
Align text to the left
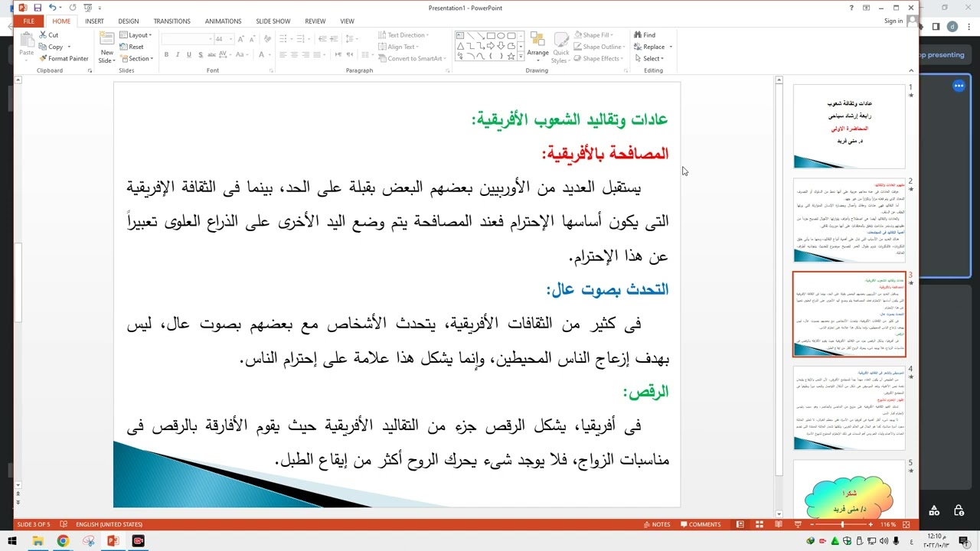coord(283,54)
